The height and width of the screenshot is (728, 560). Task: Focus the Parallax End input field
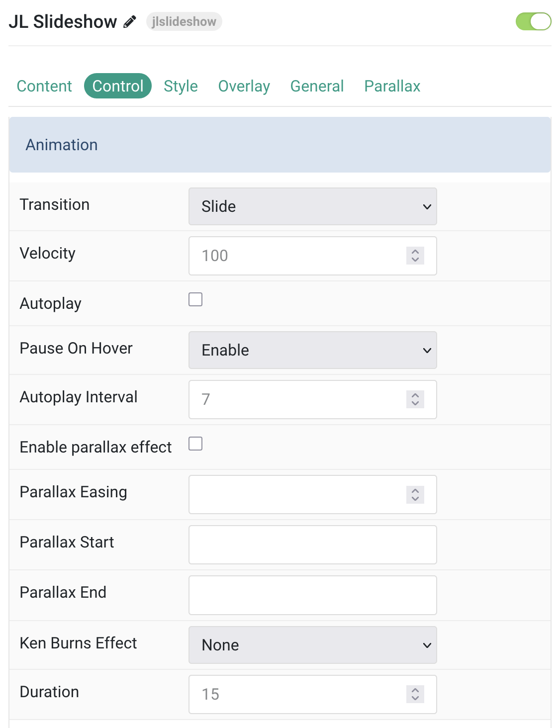click(313, 595)
